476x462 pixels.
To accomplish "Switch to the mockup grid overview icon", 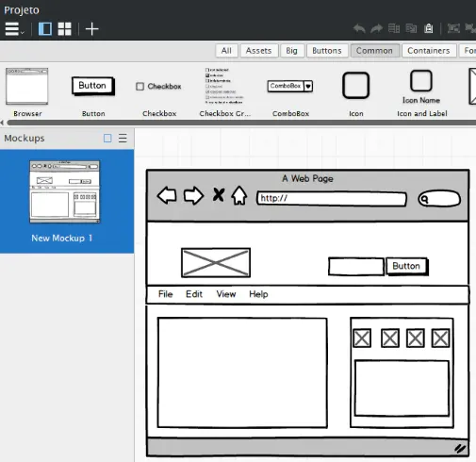I will point(64,29).
